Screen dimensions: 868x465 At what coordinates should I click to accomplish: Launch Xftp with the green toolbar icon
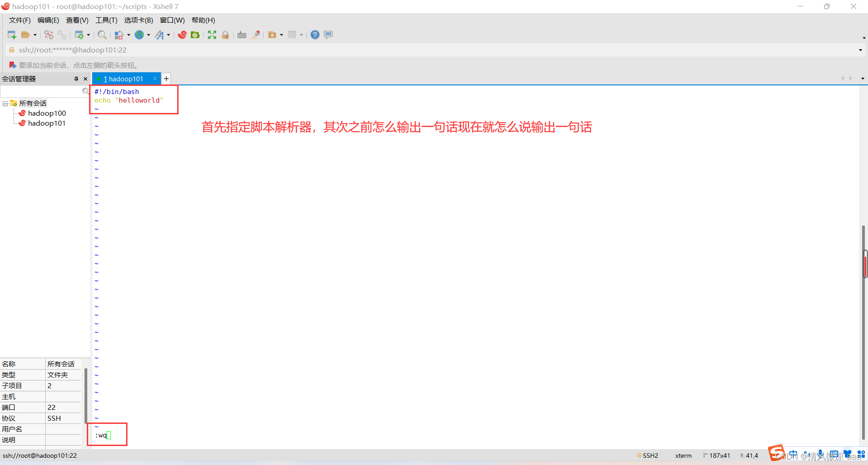coord(195,35)
